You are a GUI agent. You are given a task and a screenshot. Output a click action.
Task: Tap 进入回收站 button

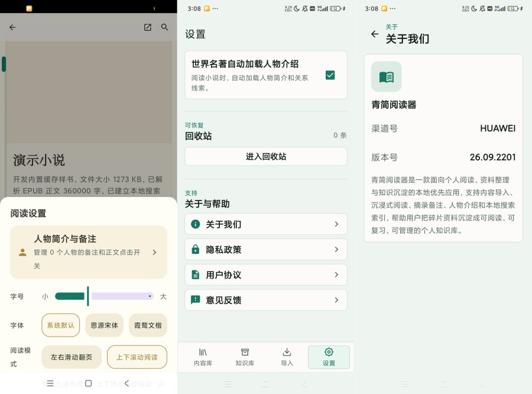click(266, 156)
